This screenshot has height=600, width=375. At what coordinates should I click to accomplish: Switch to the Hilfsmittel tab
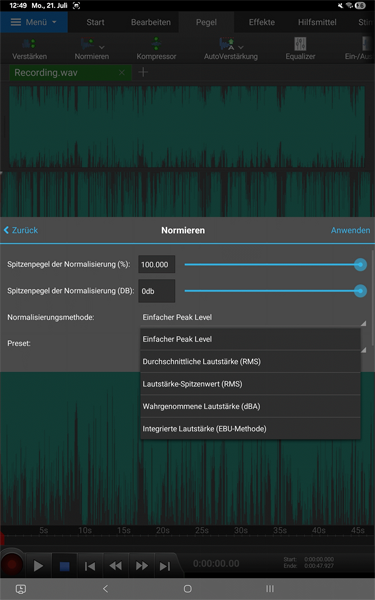[317, 22]
